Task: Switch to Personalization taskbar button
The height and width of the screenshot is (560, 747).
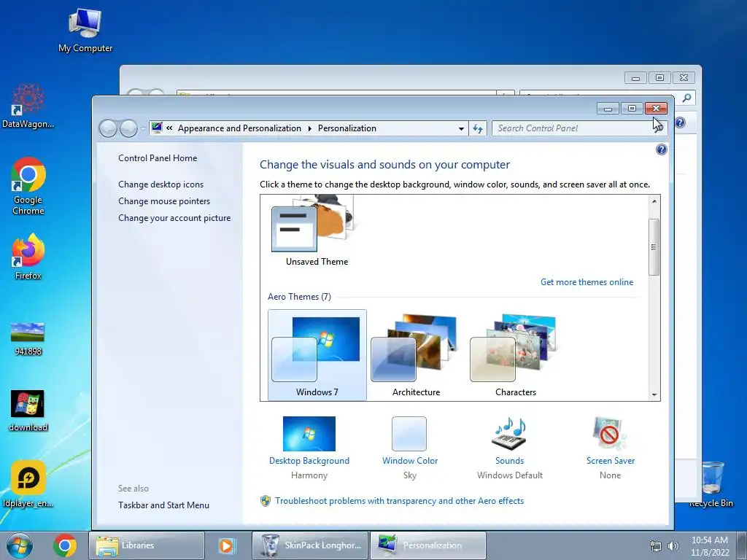Action: (x=427, y=545)
